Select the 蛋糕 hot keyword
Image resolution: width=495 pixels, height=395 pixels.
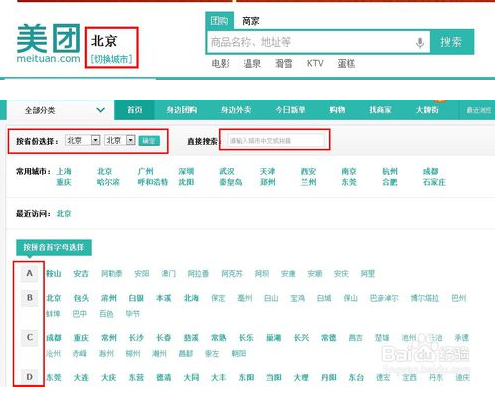[346, 63]
